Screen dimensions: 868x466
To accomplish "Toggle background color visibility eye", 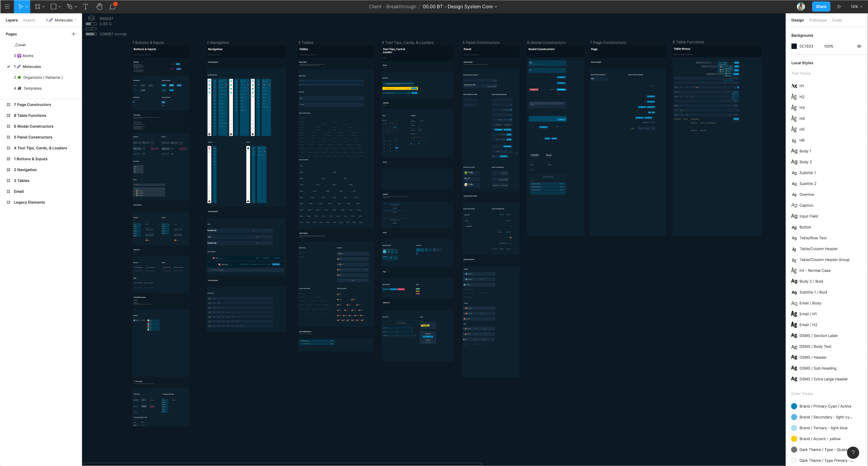I will pyautogui.click(x=859, y=46).
